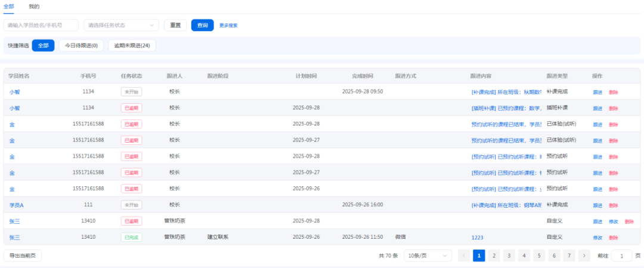Viewport: 644px width, 268px height.
Task: Select the 逾期未跟进(24) quick filter
Action: coord(132,45)
